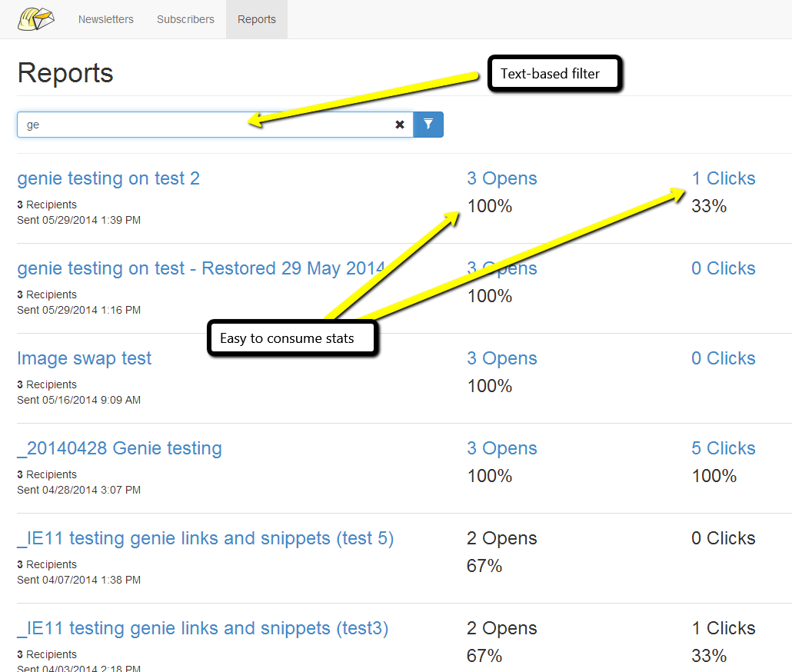The image size is (792, 672).
Task: Open 'genie testing on test 2' report
Action: tap(108, 178)
